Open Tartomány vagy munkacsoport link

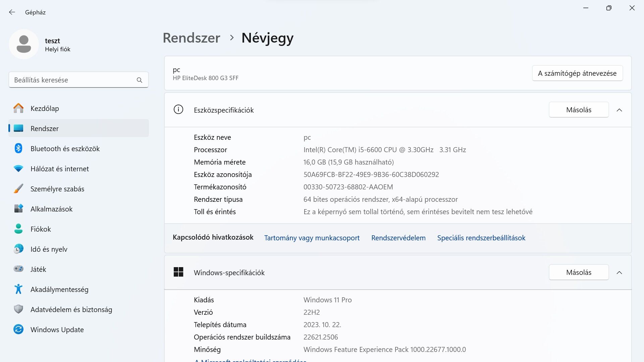(312, 238)
